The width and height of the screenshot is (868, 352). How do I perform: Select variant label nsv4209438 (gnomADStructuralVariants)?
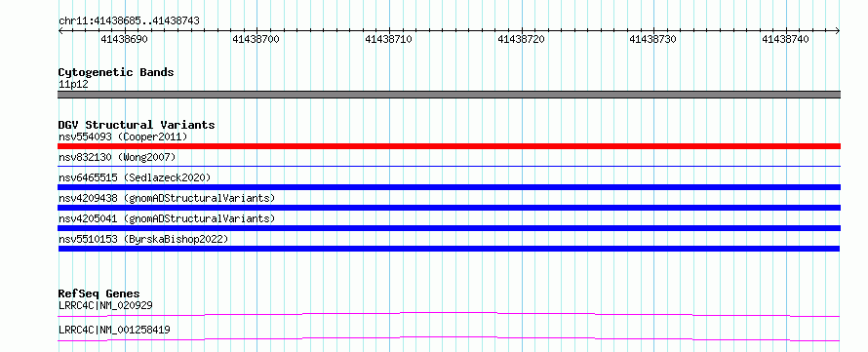tap(167, 198)
